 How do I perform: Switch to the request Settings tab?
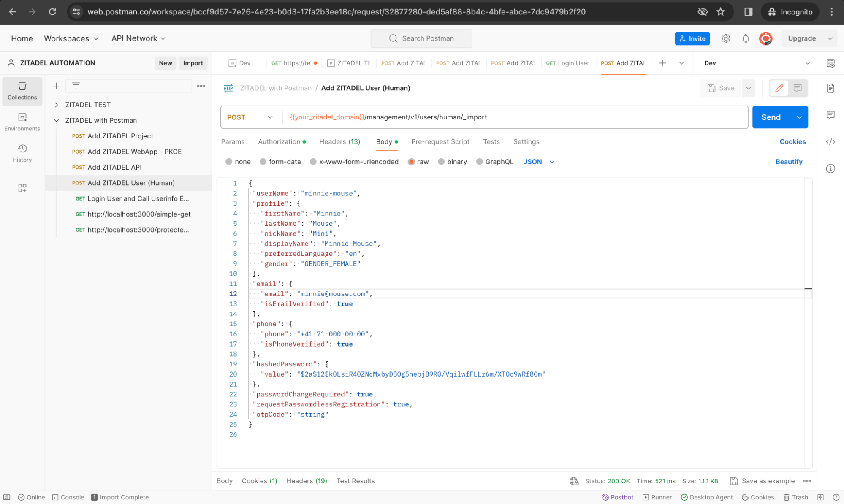pyautogui.click(x=526, y=142)
